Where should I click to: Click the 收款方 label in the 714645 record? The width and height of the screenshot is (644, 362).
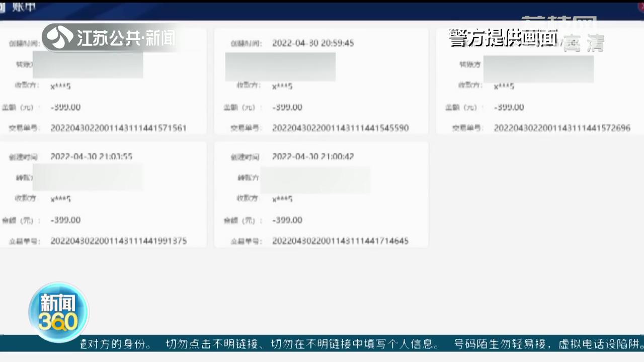[x=248, y=199]
